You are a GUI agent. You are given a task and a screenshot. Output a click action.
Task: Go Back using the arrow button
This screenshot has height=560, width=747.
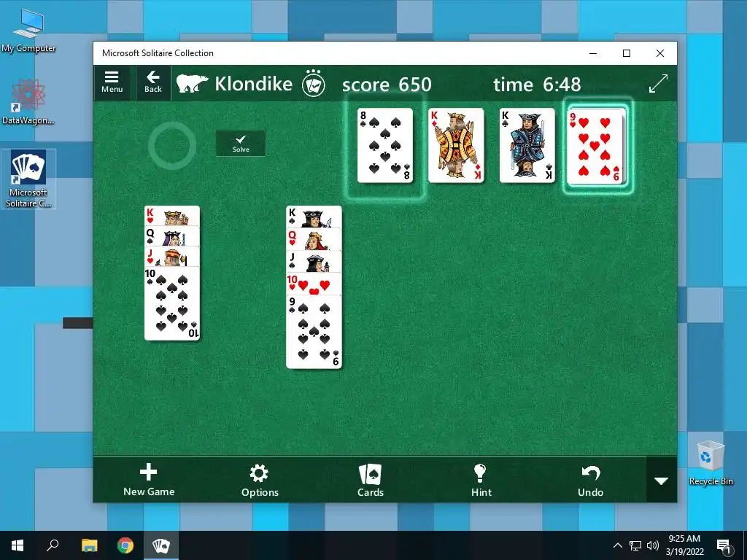pos(153,83)
